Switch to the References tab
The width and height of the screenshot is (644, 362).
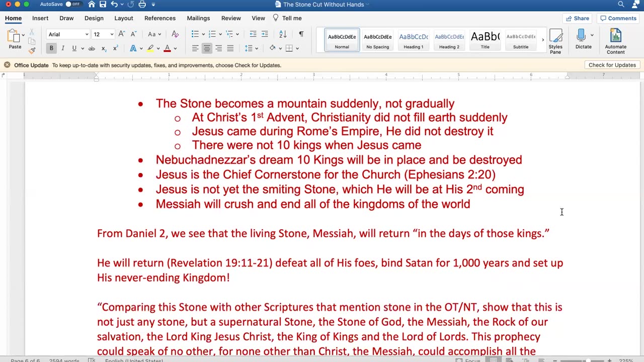(x=160, y=18)
